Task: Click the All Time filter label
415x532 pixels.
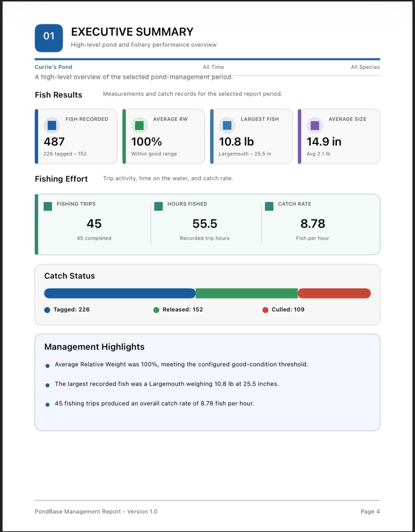Action: click(x=213, y=67)
